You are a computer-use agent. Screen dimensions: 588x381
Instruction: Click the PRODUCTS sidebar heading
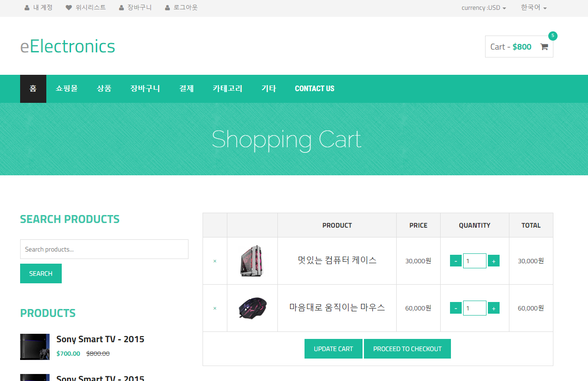(48, 313)
